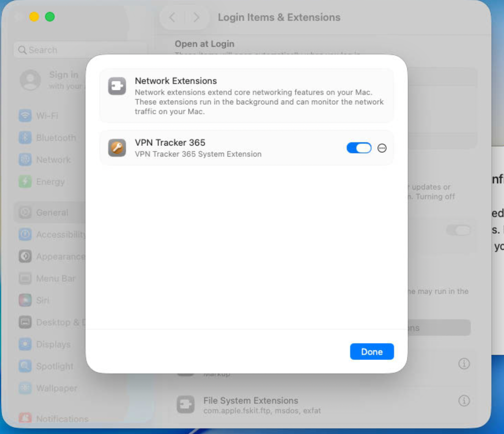Click the Siri sidebar icon

(25, 301)
